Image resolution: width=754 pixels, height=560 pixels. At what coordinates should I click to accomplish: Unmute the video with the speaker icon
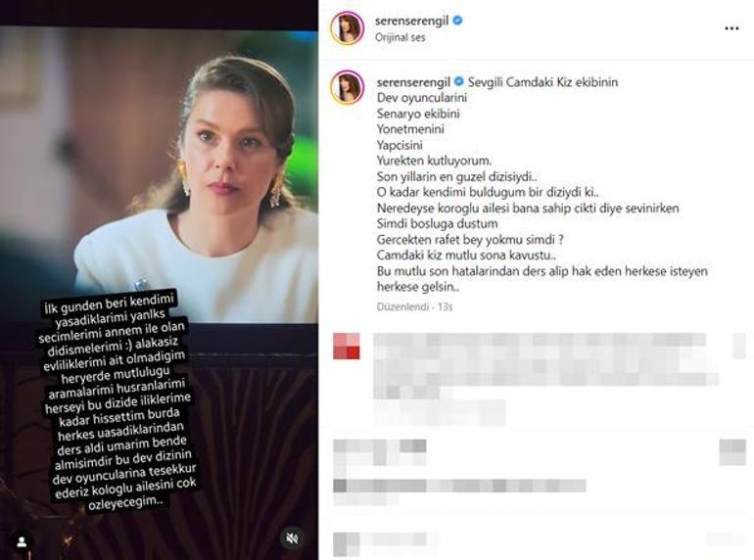pos(292,538)
